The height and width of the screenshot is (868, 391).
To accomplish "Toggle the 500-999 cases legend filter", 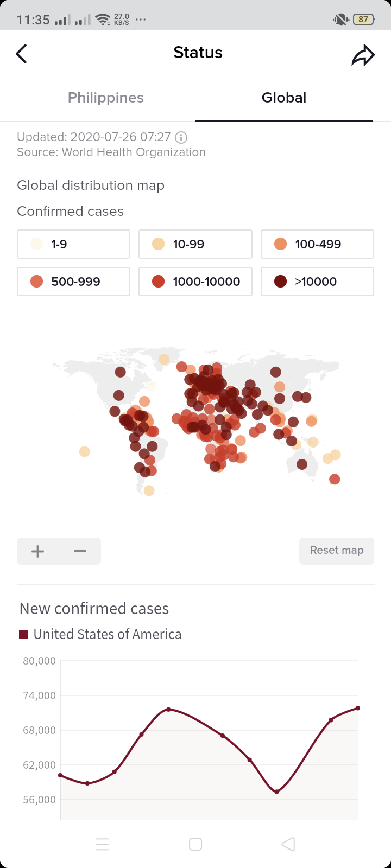I will [x=73, y=282].
